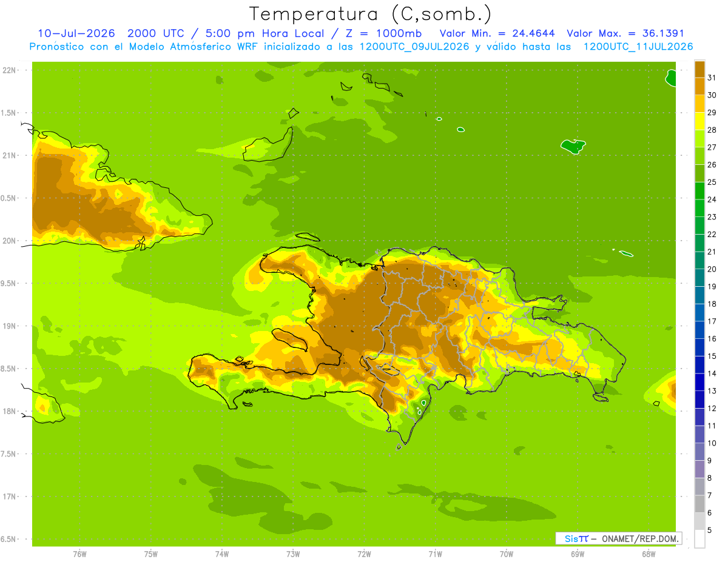Click the "74W" longitude label
728x562 pixels.
[x=222, y=554]
